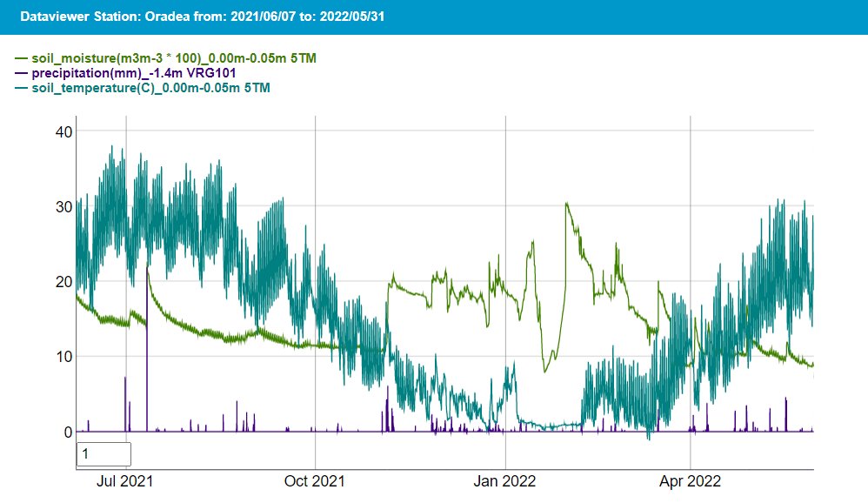Click the Dataviewer Station: Oradea title text
Viewport: 868px width, 503px height.
coord(202,16)
